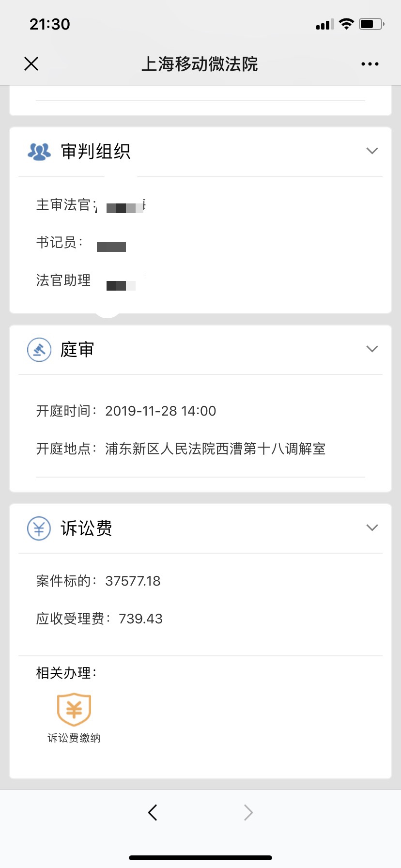
Task: Go back with the bottom left arrow
Action: (x=153, y=812)
